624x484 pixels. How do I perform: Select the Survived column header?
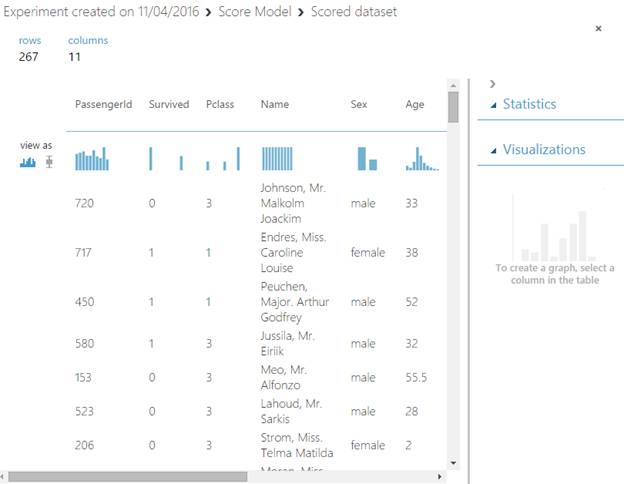[x=169, y=104]
